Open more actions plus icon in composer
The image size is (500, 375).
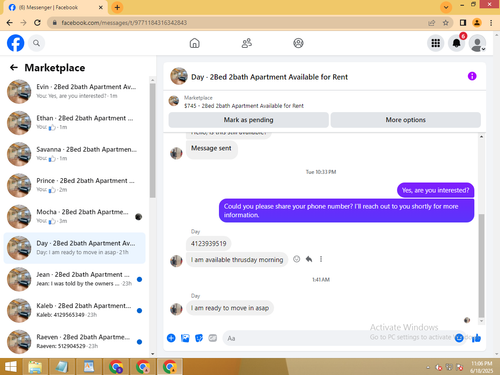pyautogui.click(x=171, y=338)
